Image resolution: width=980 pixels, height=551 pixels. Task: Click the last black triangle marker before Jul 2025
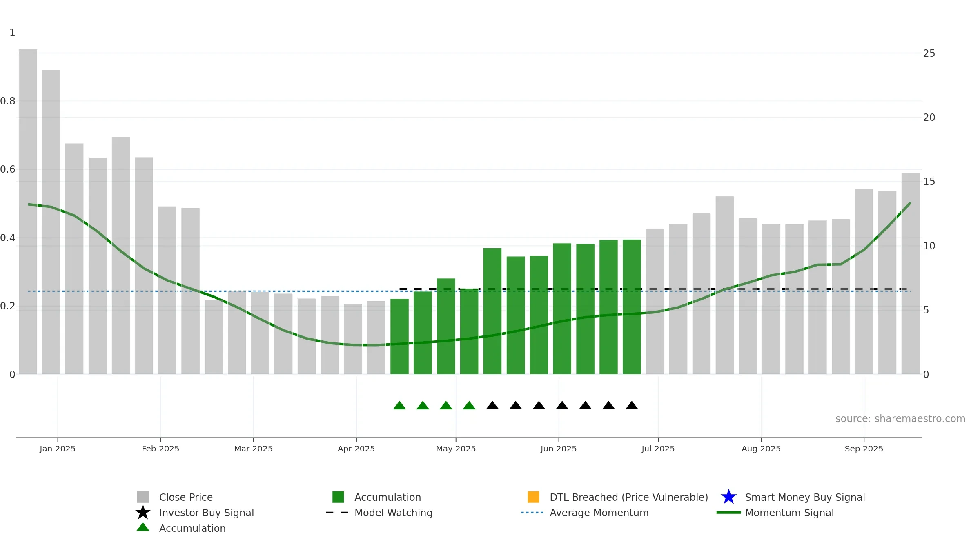(x=632, y=405)
